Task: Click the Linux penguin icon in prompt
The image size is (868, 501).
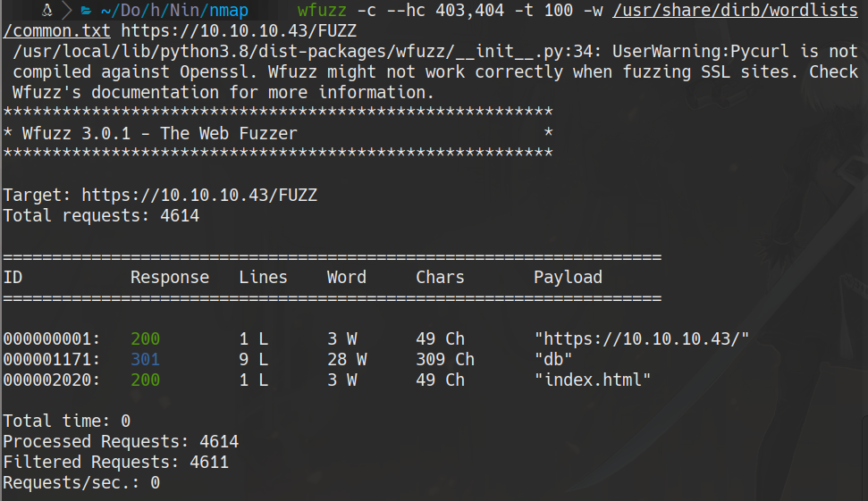Action: click(47, 10)
